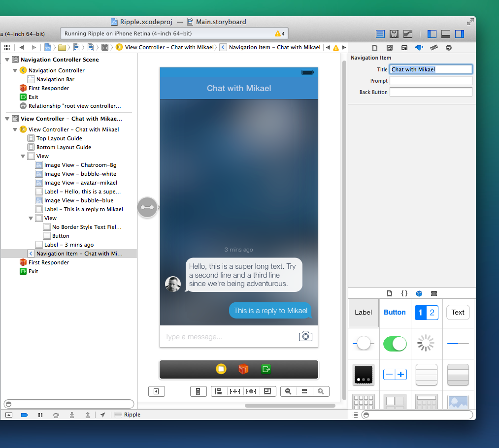Select the Slider object in library

(x=364, y=344)
